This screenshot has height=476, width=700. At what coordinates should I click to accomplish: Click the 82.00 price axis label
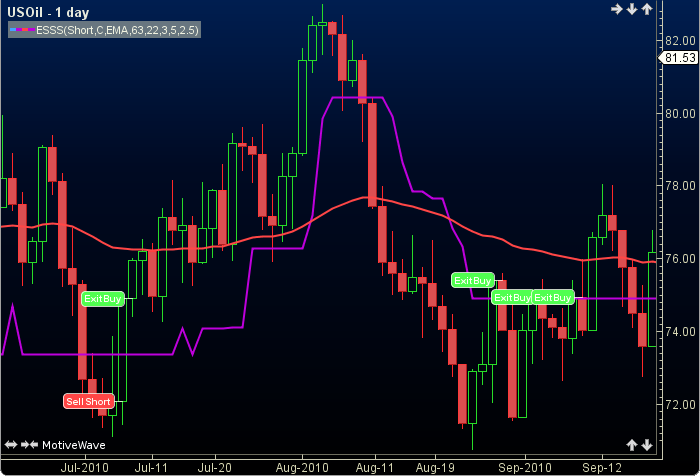pos(680,41)
